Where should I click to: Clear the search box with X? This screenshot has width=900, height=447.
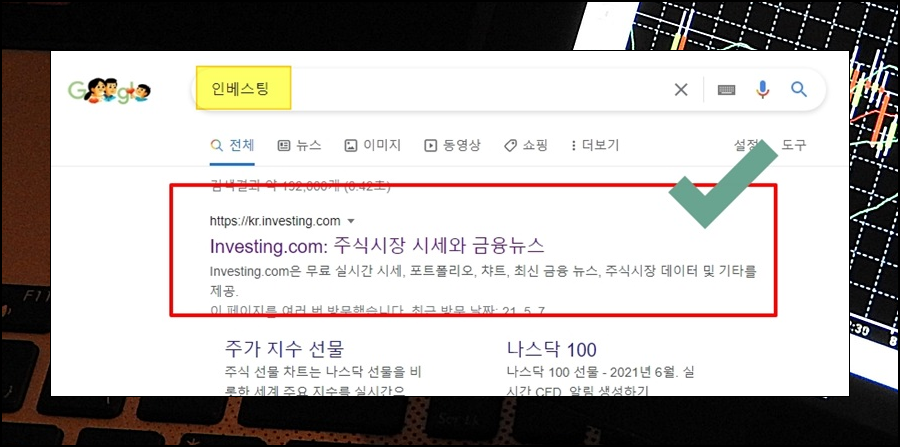pos(681,90)
